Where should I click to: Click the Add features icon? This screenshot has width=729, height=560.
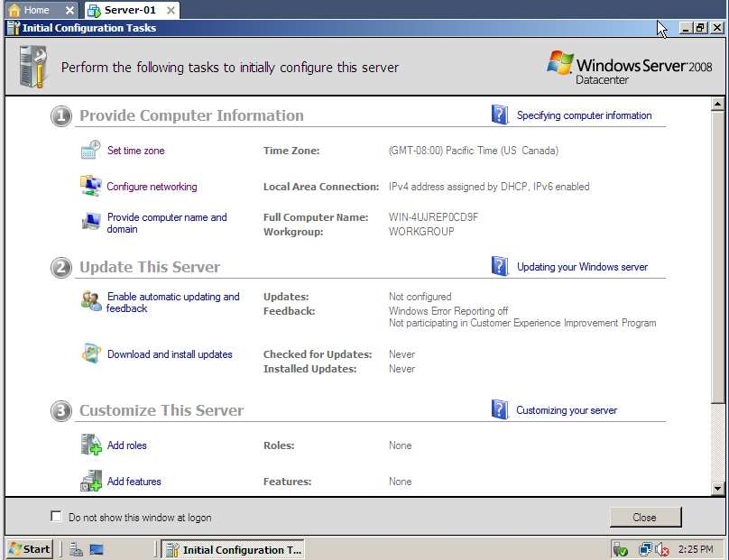pos(90,481)
